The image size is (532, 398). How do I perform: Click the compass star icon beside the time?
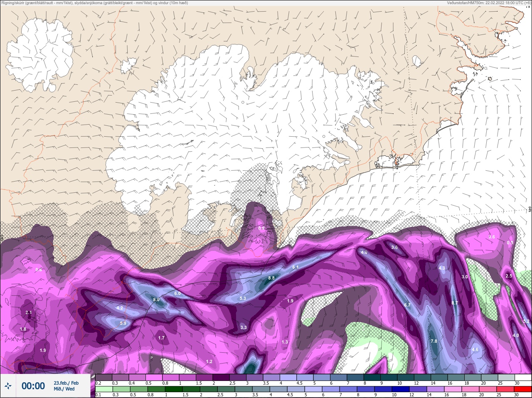(x=8, y=386)
